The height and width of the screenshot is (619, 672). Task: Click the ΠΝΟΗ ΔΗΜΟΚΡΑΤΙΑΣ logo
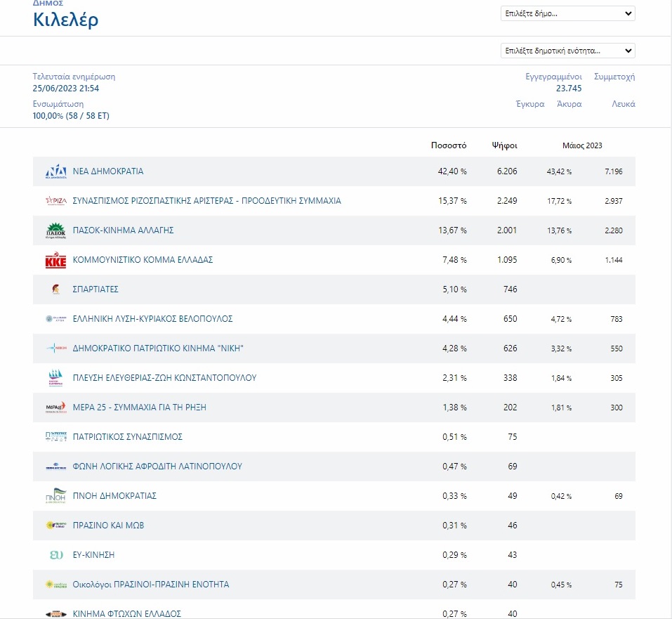coord(55,497)
